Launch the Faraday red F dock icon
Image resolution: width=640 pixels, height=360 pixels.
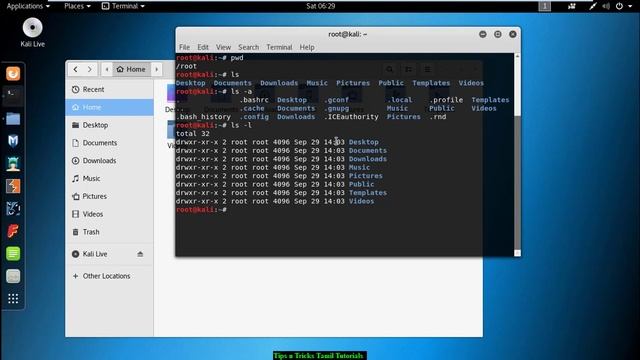tap(13, 231)
